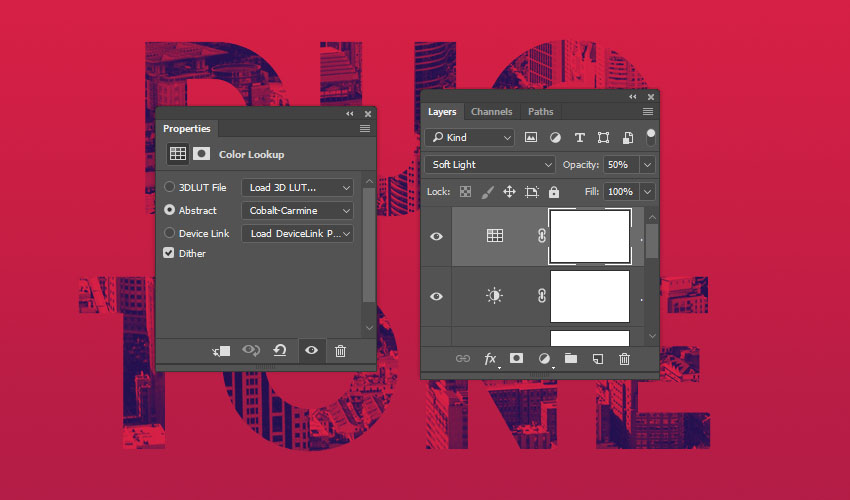Hide the Color Lookup adjustment layer
Screen dimensions: 850x500
tap(436, 237)
